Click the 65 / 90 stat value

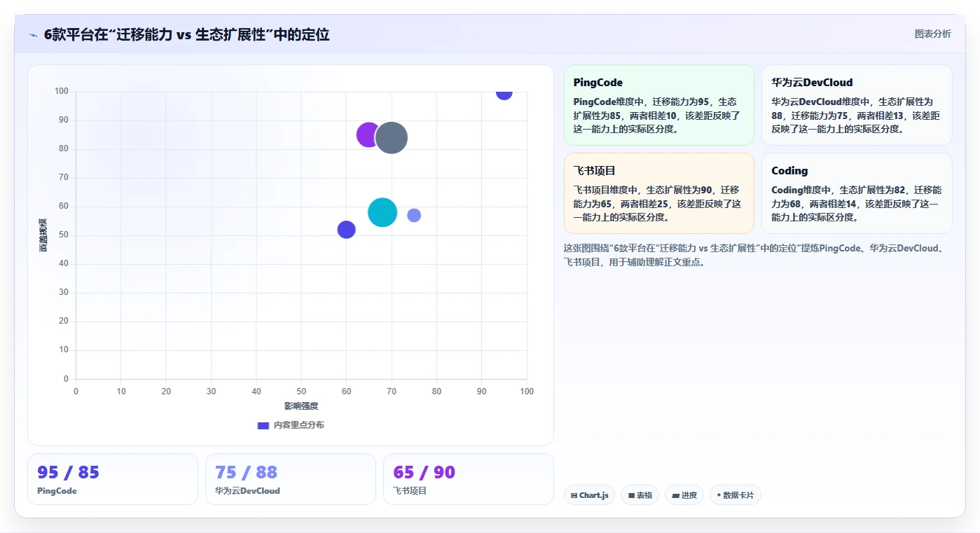coord(424,472)
